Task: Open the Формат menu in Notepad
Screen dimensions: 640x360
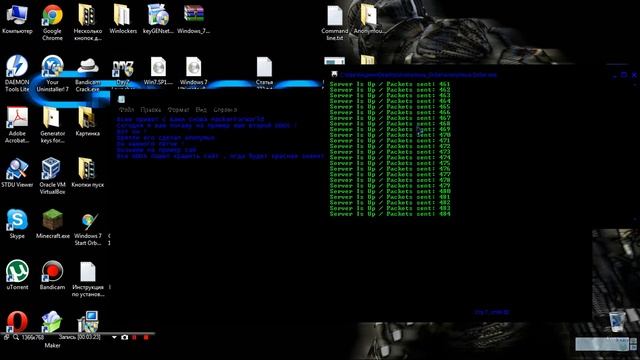Action: point(178,110)
